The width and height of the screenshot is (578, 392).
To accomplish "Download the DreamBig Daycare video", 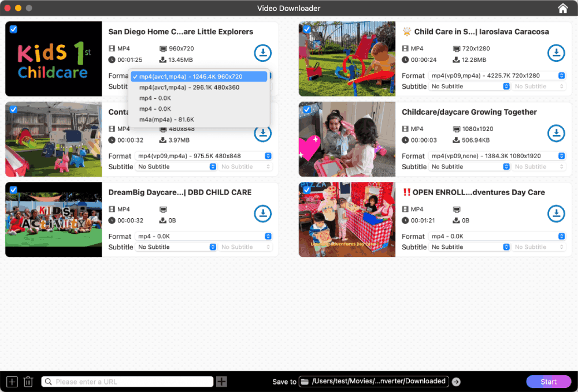I will tap(263, 214).
